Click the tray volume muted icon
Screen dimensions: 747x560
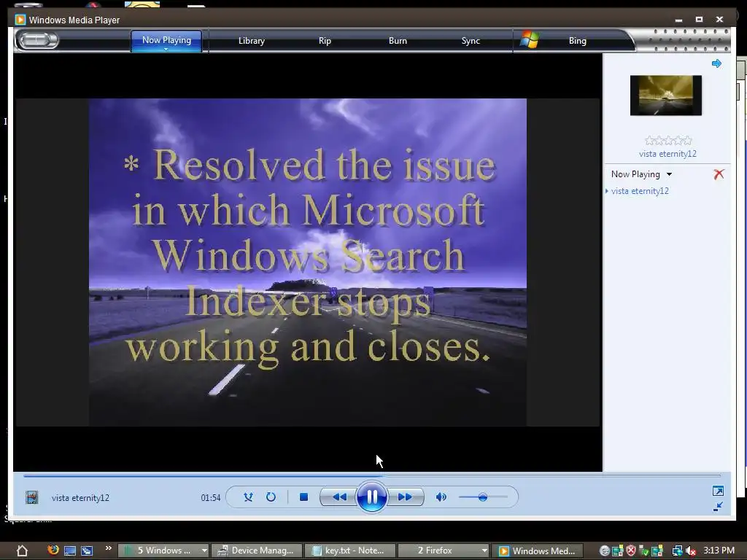[x=691, y=551]
